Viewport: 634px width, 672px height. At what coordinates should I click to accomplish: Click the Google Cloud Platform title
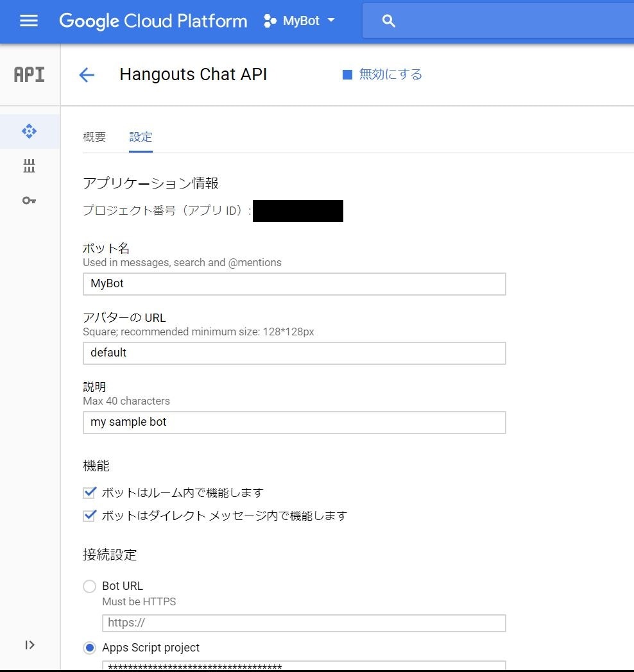point(153,21)
